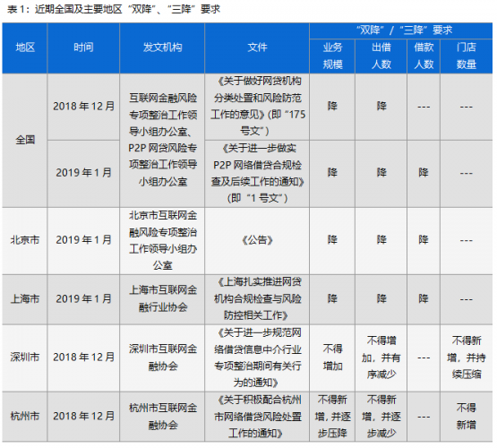
Task: Select the 文件 header cell
Action: click(x=257, y=47)
